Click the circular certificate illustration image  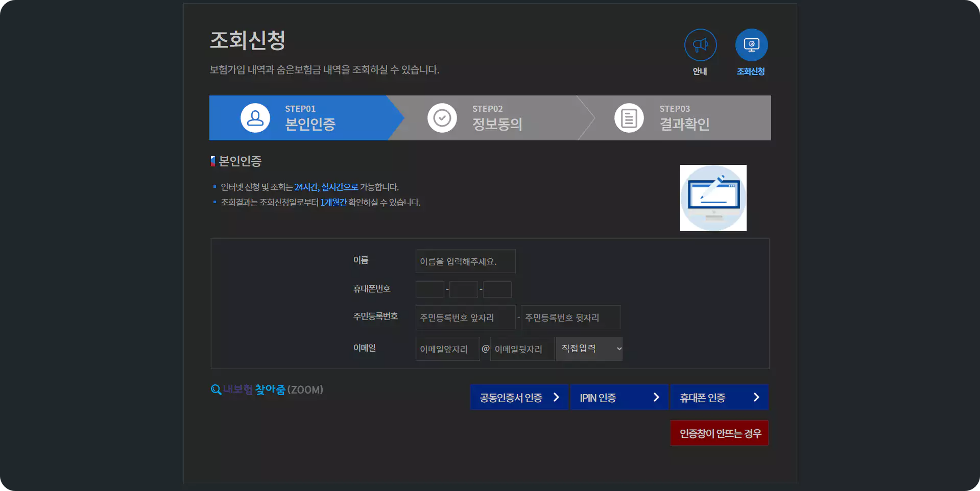pyautogui.click(x=713, y=198)
